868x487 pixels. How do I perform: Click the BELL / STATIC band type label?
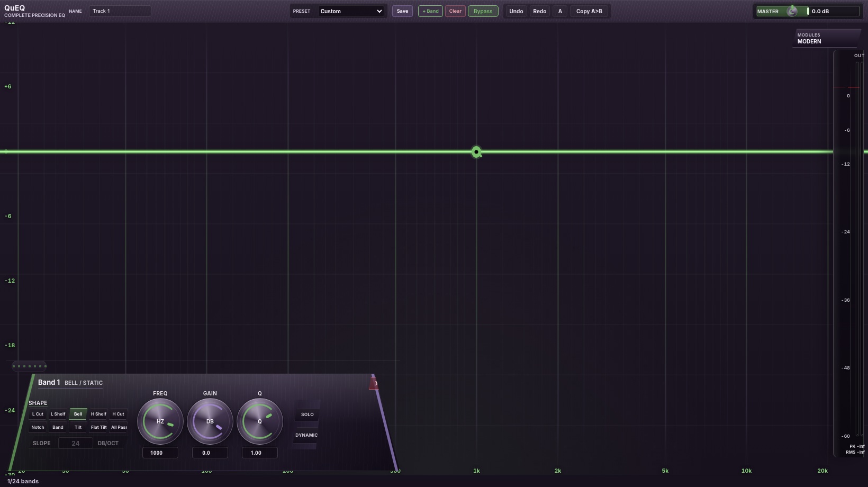click(84, 383)
